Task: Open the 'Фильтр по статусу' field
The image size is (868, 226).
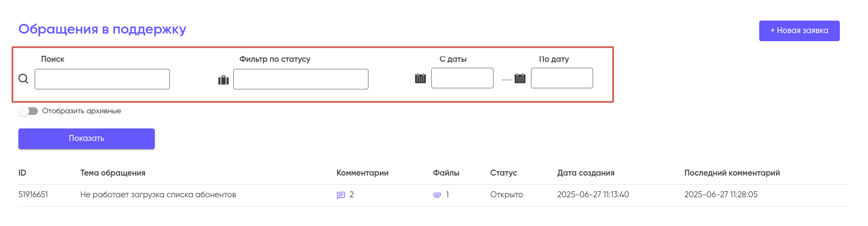Action: click(301, 79)
